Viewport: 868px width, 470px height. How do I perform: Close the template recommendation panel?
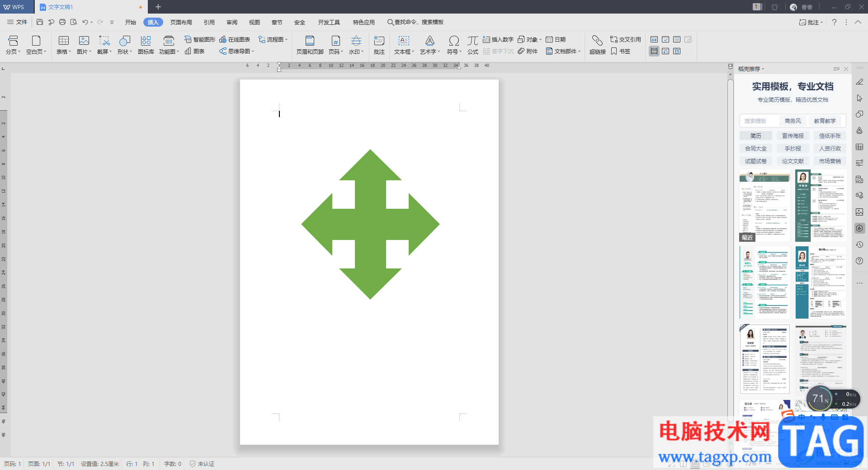[846, 69]
